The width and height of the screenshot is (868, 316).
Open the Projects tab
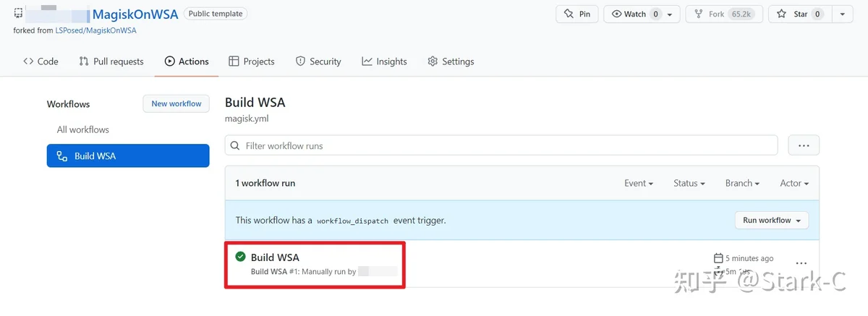pos(252,61)
